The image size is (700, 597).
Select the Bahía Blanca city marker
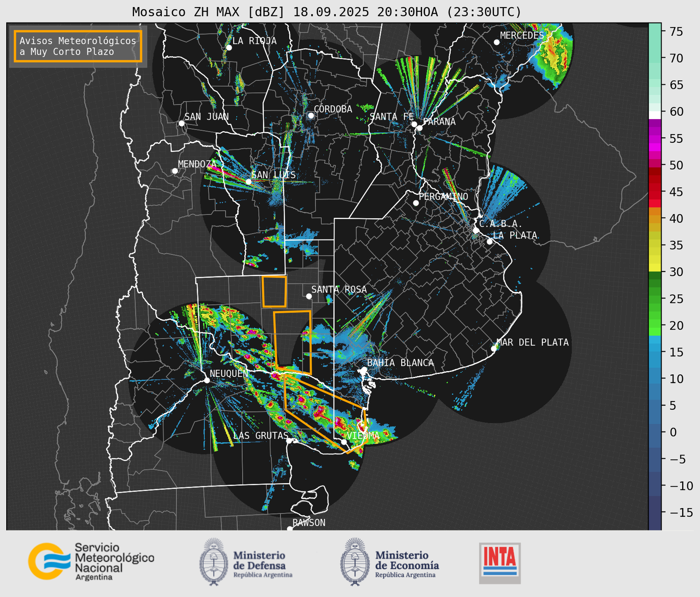tap(364, 369)
